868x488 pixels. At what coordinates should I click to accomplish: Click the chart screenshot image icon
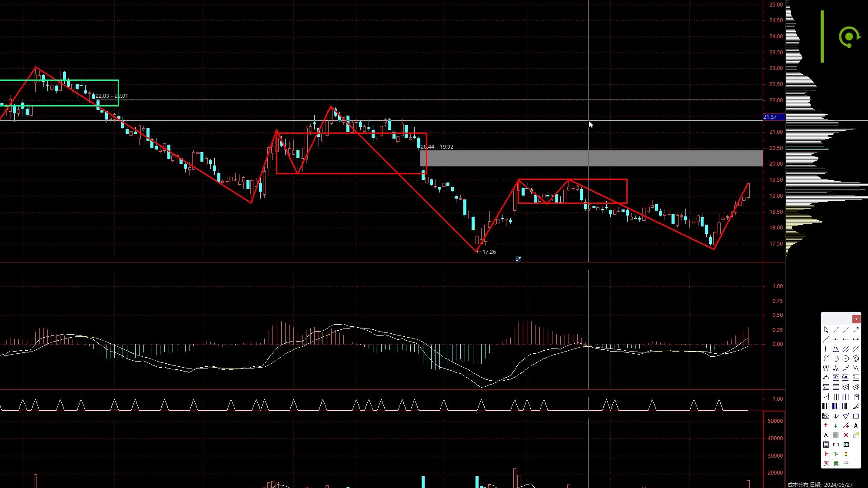tap(846, 445)
